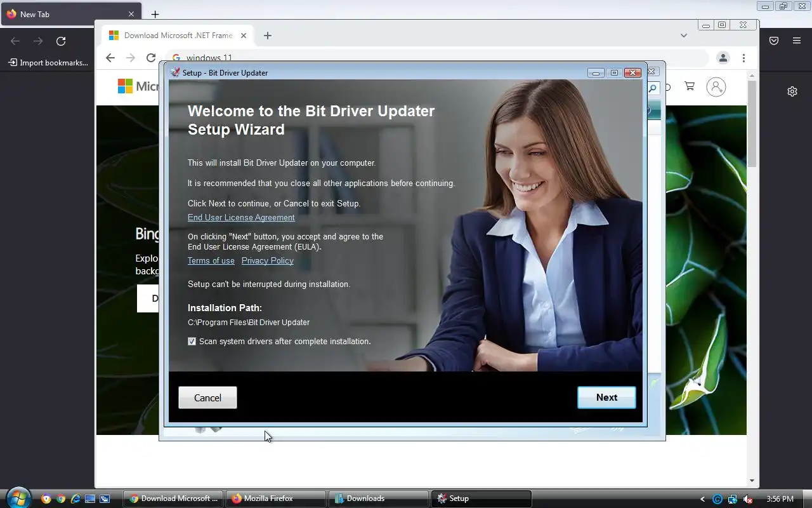Open the Privacy Policy link
This screenshot has height=508, width=812.
tap(267, 260)
